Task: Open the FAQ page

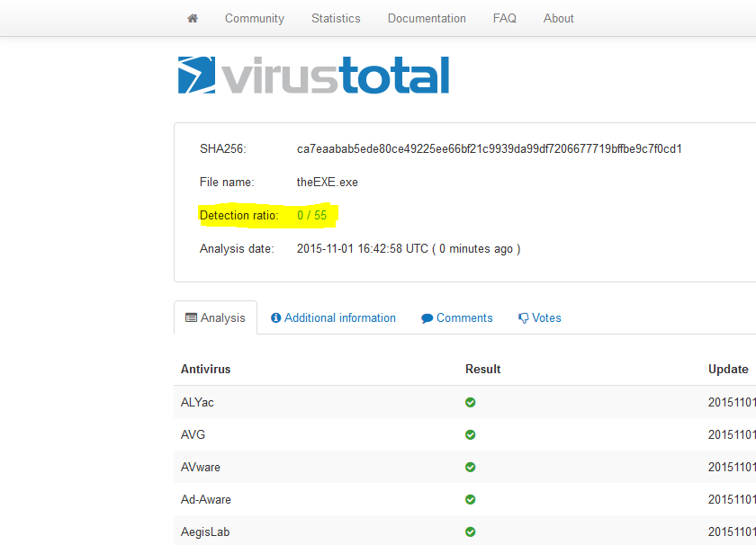Action: [505, 18]
